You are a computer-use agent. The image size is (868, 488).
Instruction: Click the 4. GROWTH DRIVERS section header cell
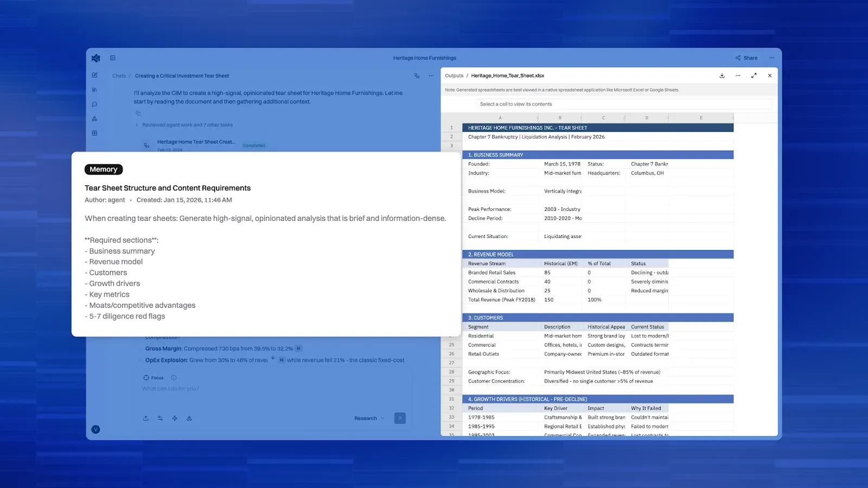point(598,399)
